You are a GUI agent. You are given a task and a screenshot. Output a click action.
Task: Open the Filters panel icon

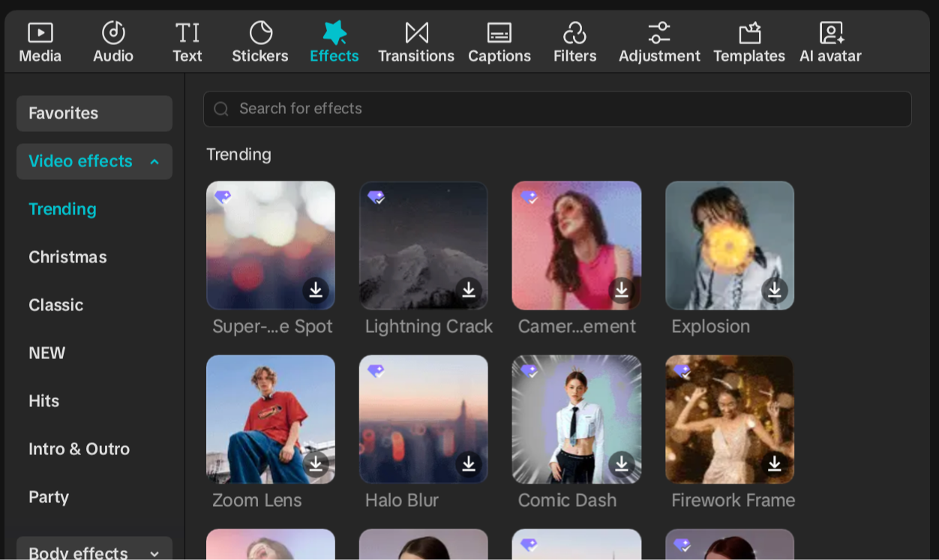coord(574,33)
